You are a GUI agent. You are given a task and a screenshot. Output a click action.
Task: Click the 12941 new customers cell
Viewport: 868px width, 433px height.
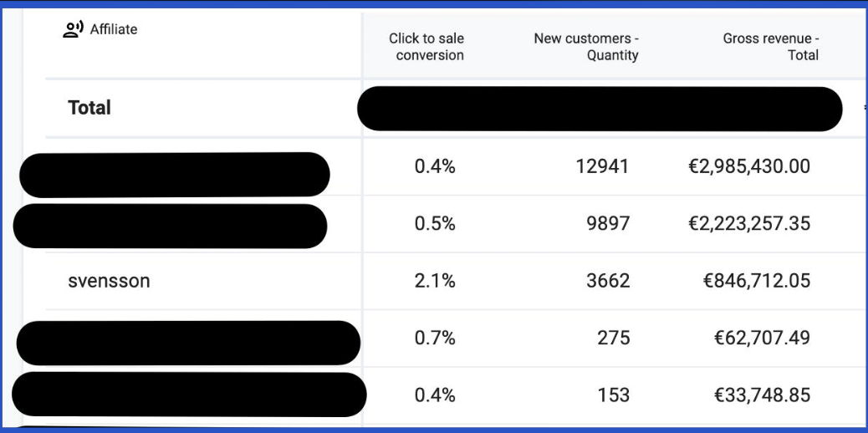click(x=602, y=166)
